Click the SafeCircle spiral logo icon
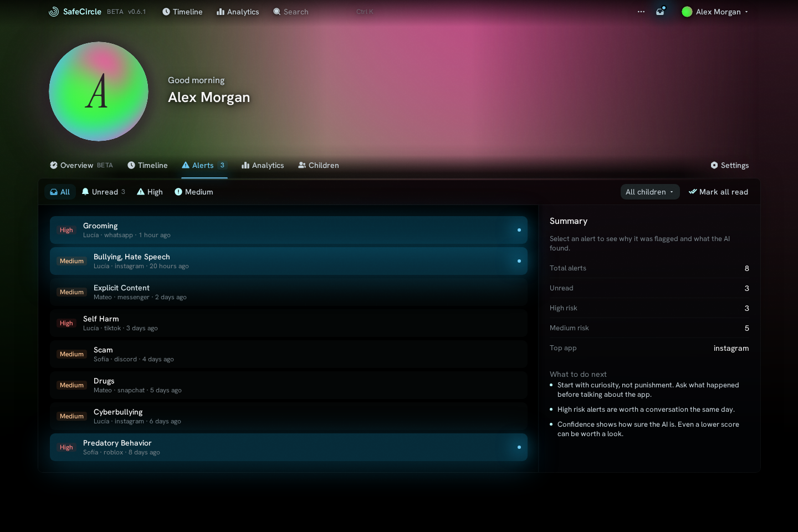The image size is (798, 532). point(54,12)
